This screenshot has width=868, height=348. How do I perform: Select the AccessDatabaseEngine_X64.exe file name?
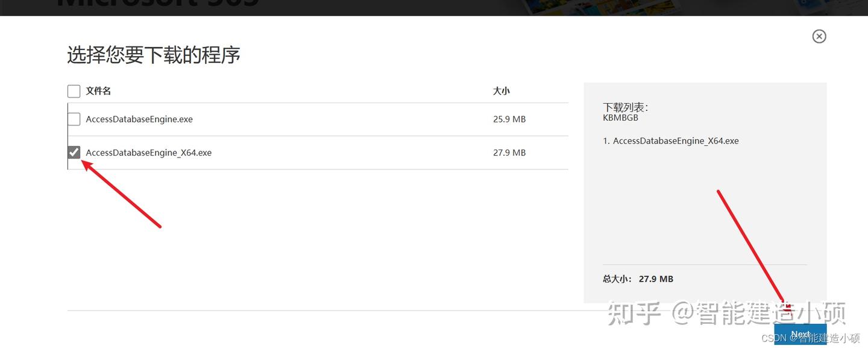(x=149, y=153)
